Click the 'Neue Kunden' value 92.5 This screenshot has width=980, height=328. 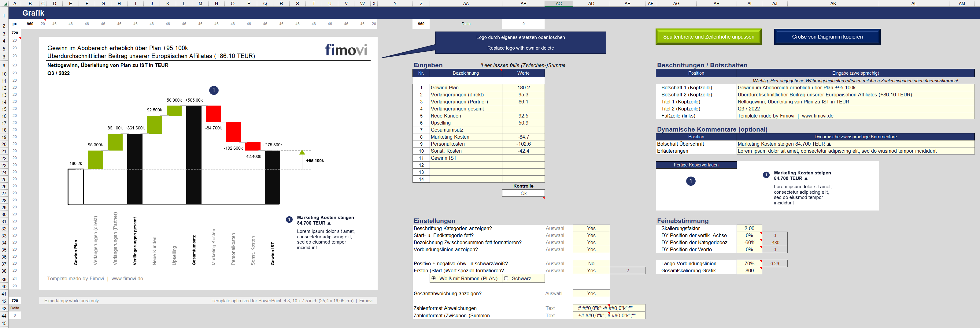coord(523,116)
